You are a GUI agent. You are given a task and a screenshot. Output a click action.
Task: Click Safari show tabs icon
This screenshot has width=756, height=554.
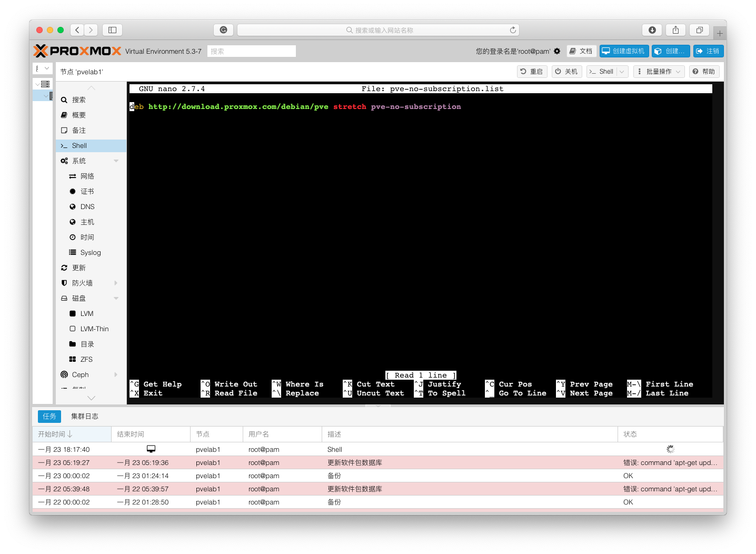click(x=700, y=30)
